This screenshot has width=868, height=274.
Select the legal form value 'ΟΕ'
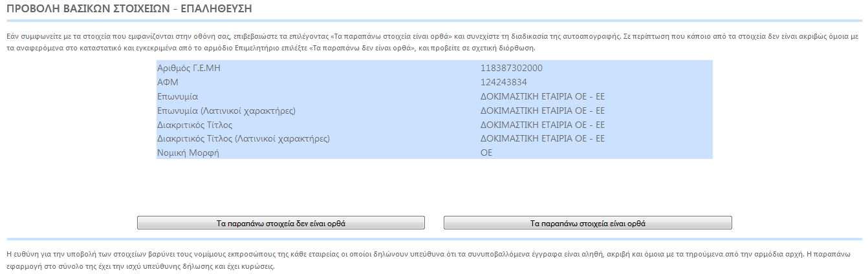coord(486,153)
